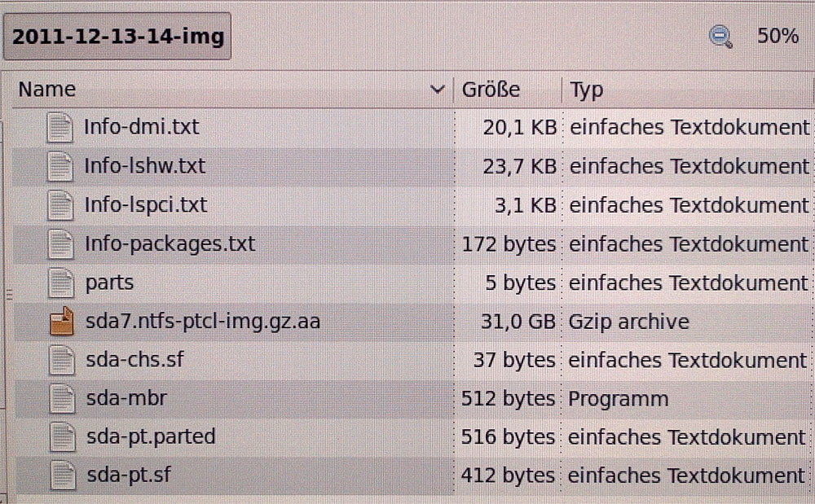Select the Info-lspci.txt file icon
Image resolution: width=815 pixels, height=504 pixels.
click(x=60, y=205)
